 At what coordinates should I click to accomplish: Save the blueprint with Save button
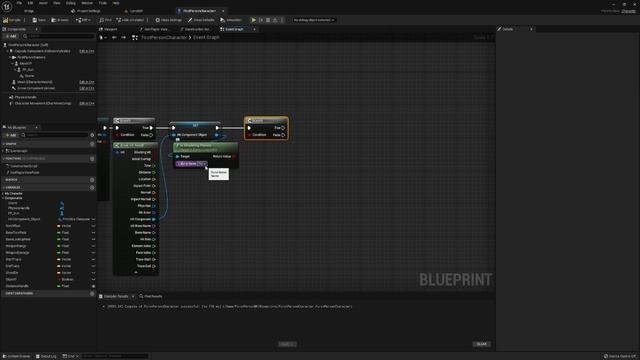click(39, 20)
